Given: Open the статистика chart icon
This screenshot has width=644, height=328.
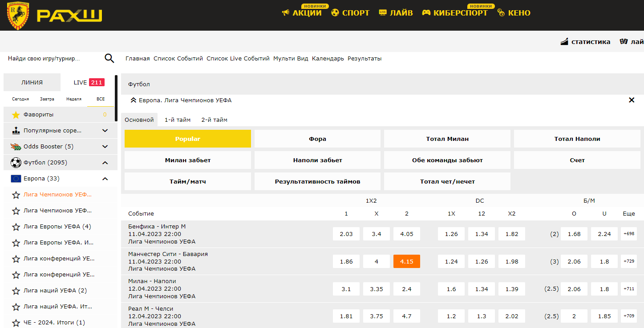Looking at the screenshot, I should tap(564, 42).
